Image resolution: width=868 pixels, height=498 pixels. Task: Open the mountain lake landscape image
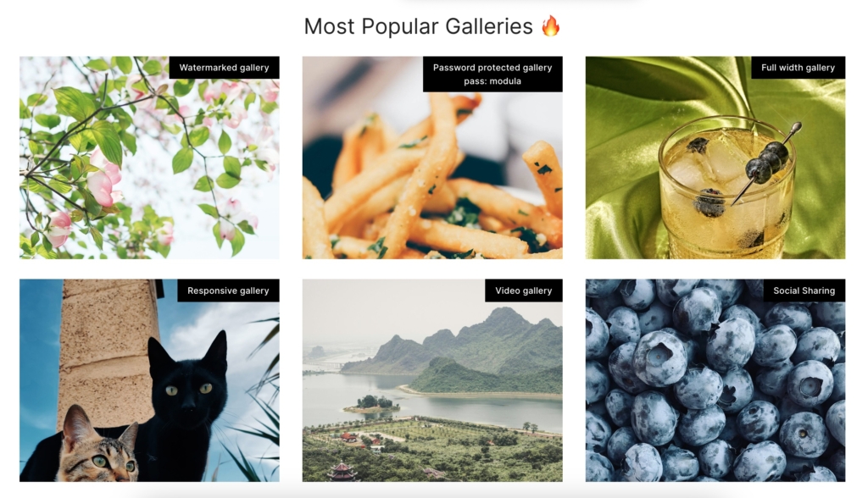tap(432, 380)
